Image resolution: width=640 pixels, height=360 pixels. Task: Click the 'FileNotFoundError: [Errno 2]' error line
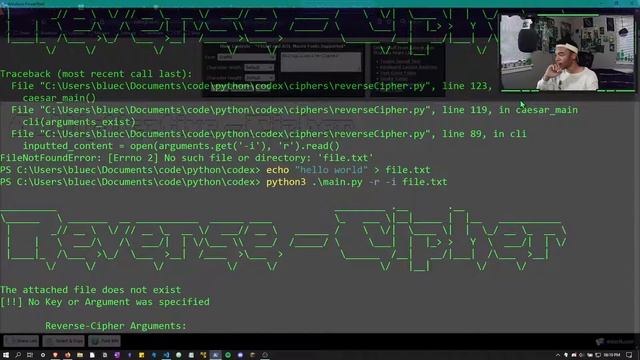click(x=187, y=158)
